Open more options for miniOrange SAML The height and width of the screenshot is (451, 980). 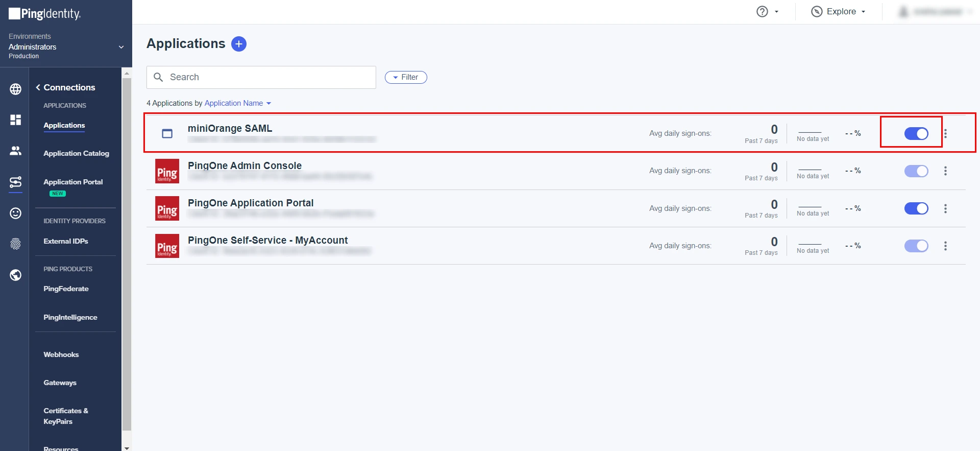(945, 134)
